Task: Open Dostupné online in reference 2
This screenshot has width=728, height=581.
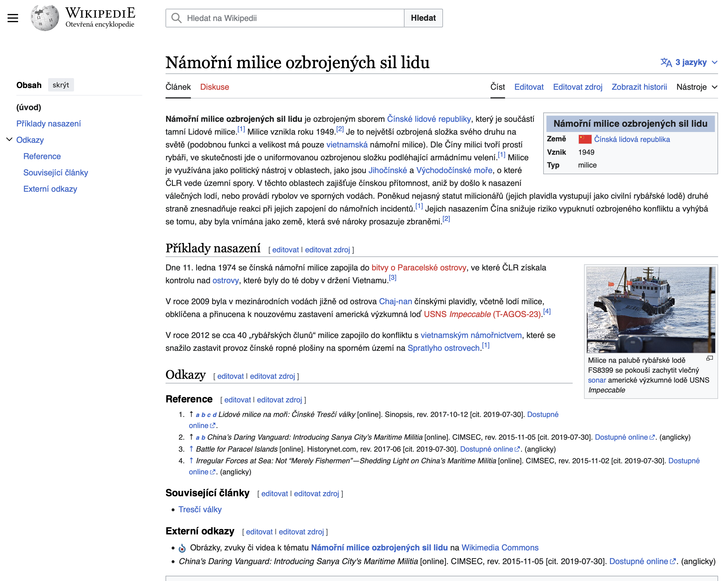Action: coord(625,437)
